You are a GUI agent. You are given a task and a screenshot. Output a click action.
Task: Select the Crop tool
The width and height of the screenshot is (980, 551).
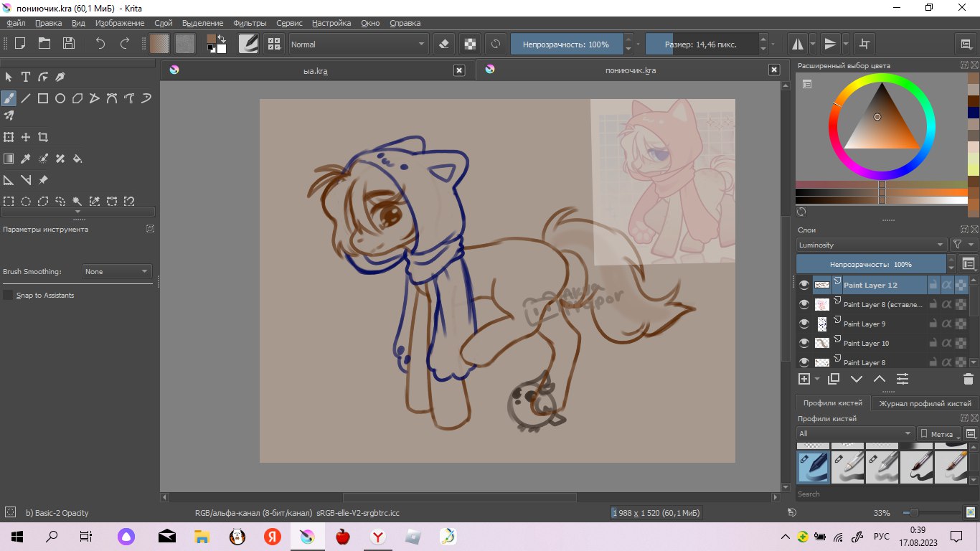pyautogui.click(x=43, y=137)
